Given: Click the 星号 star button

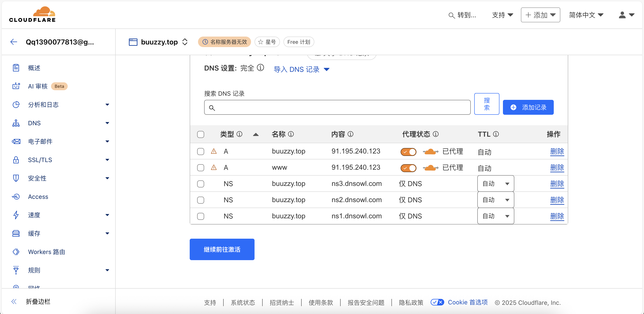Looking at the screenshot, I should pyautogui.click(x=267, y=42).
